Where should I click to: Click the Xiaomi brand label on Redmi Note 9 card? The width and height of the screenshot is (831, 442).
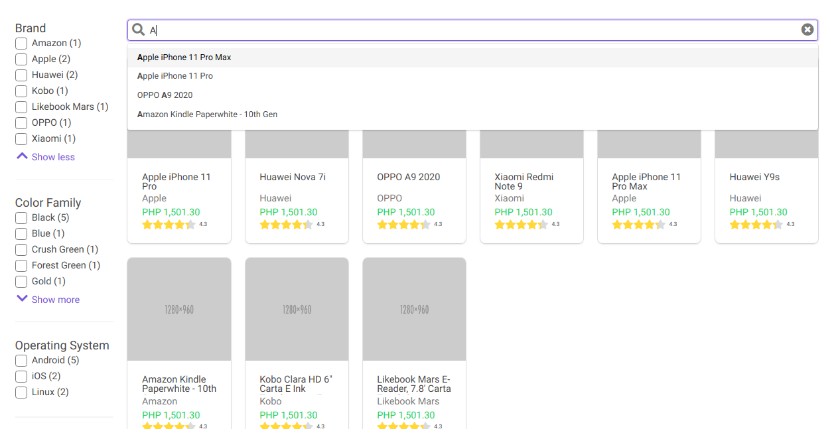coord(509,198)
